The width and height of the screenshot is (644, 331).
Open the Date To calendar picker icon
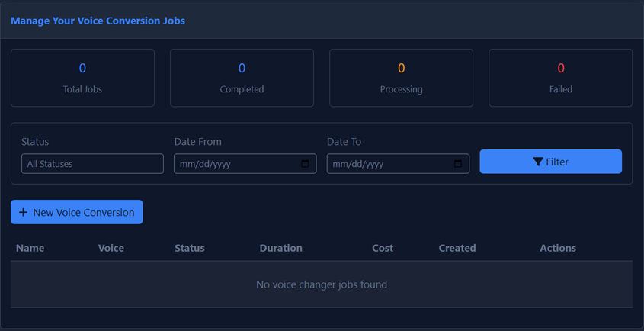457,164
